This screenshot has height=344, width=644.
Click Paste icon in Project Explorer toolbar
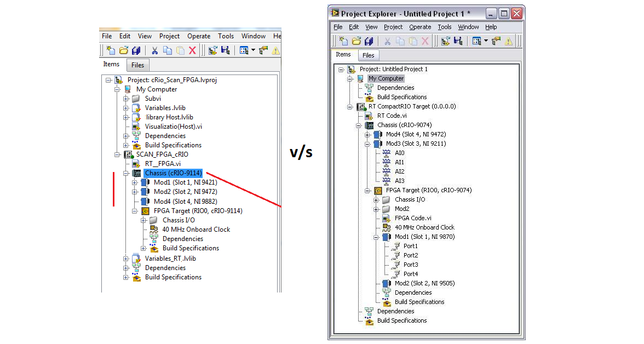413,41
